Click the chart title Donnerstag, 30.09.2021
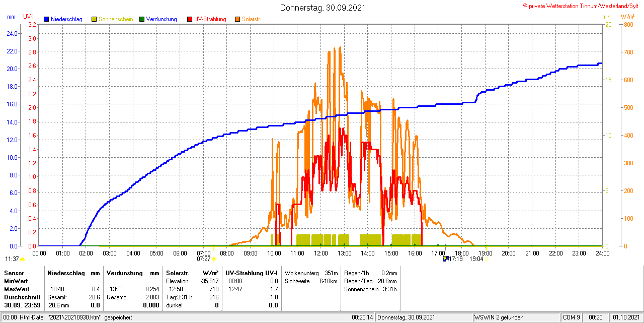644x323 pixels. (x=323, y=8)
